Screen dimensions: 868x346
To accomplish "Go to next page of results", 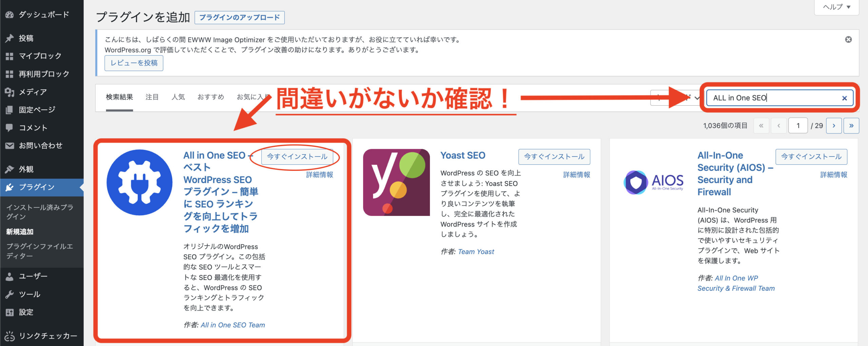I will tap(834, 126).
